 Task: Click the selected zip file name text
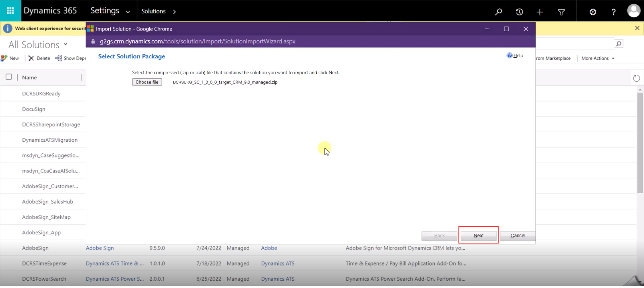[x=225, y=82]
